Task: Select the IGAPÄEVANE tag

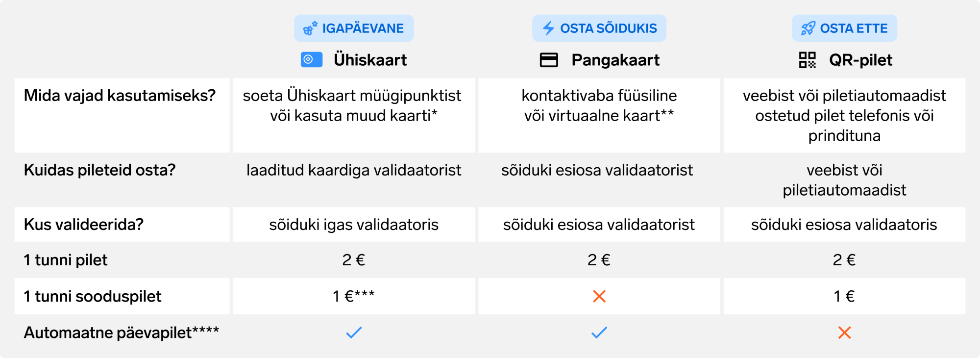Action: [354, 28]
